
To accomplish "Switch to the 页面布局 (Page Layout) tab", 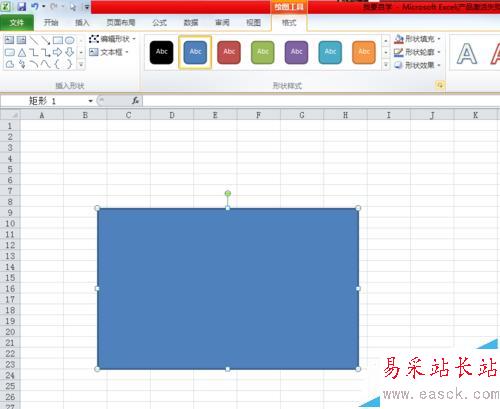I will point(121,23).
